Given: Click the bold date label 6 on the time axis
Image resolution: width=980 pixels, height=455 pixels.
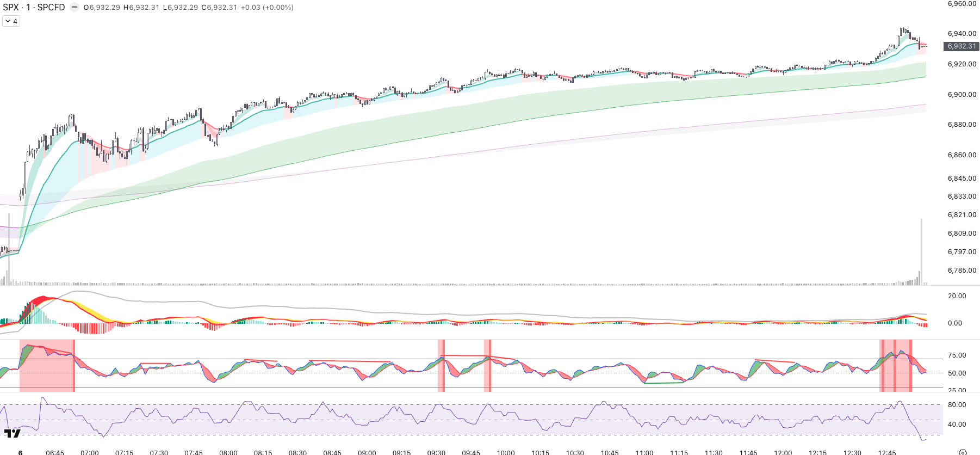Looking at the screenshot, I should pos(20,452).
